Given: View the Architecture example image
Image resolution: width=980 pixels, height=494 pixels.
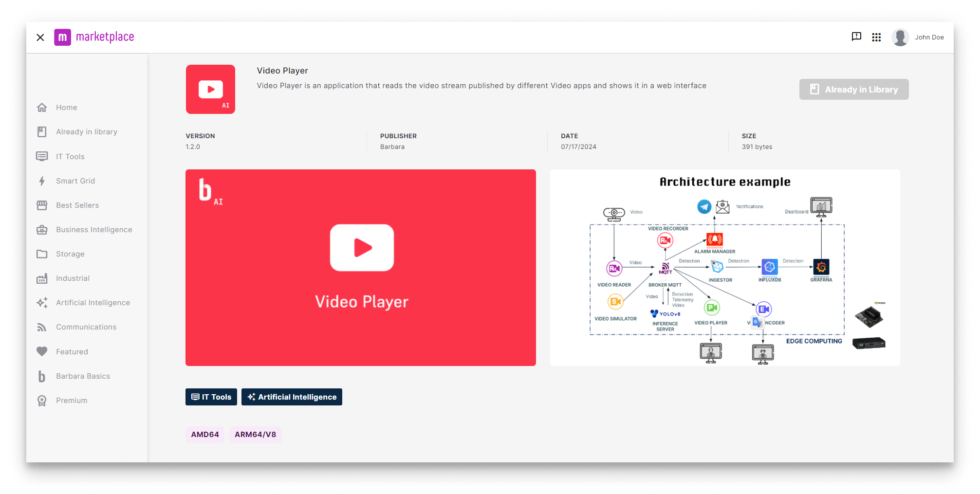Looking at the screenshot, I should 725,267.
